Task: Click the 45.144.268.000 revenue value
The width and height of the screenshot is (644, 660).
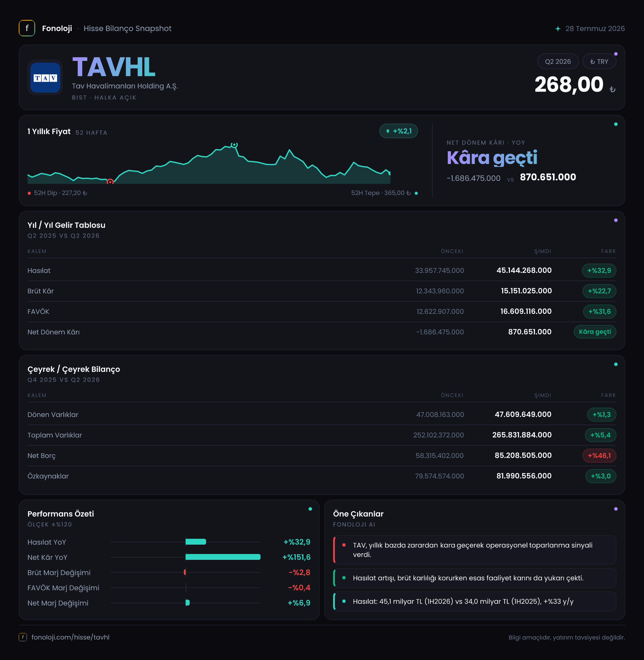Action: (x=524, y=270)
